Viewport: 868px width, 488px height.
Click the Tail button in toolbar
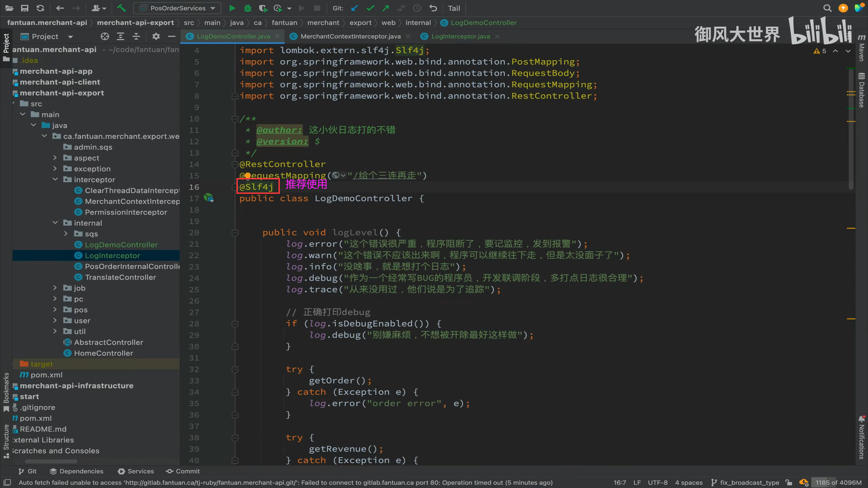(x=454, y=8)
